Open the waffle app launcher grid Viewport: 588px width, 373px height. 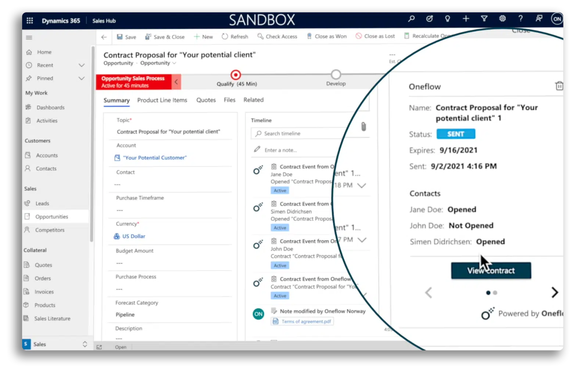click(29, 20)
